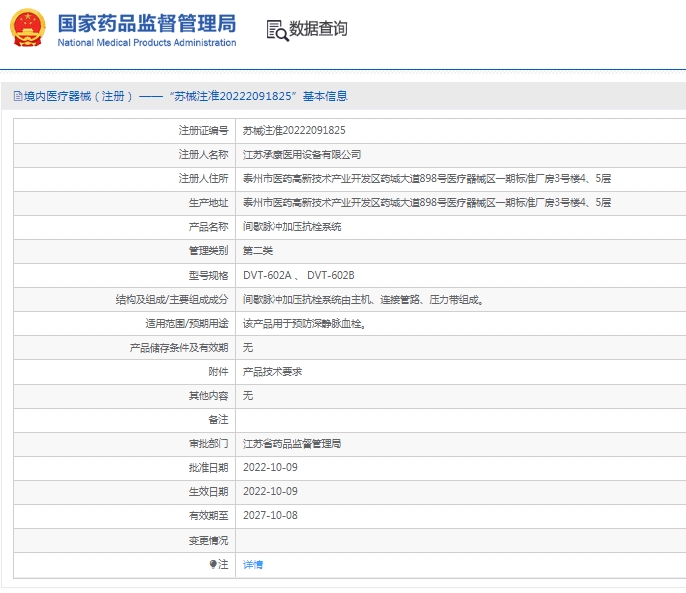Click the 注册人名称 label cell
686x593 pixels.
[x=125, y=154]
